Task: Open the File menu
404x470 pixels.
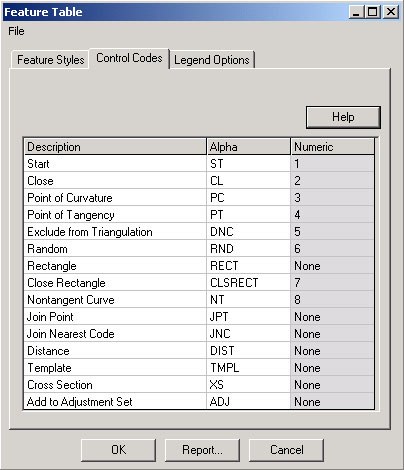Action: point(16,31)
